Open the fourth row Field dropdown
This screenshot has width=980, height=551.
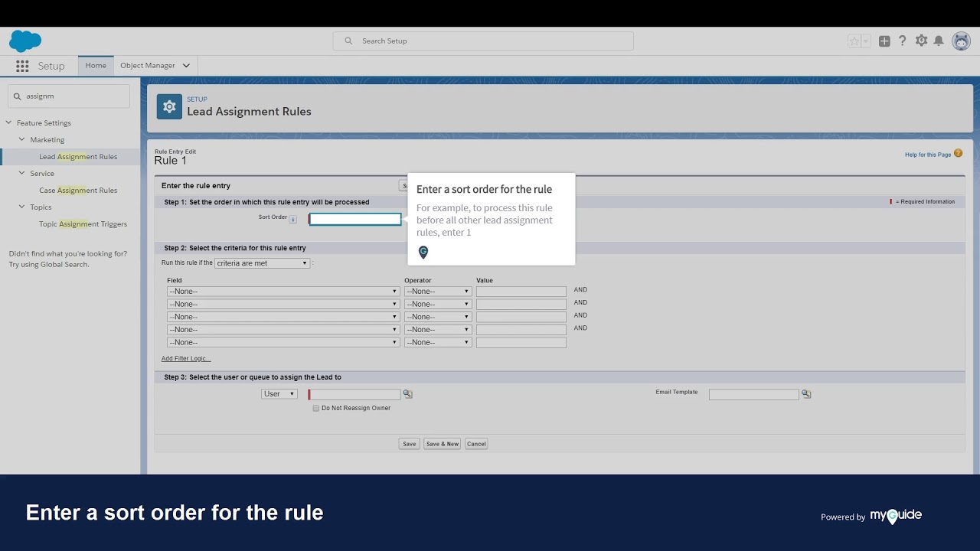(283, 330)
